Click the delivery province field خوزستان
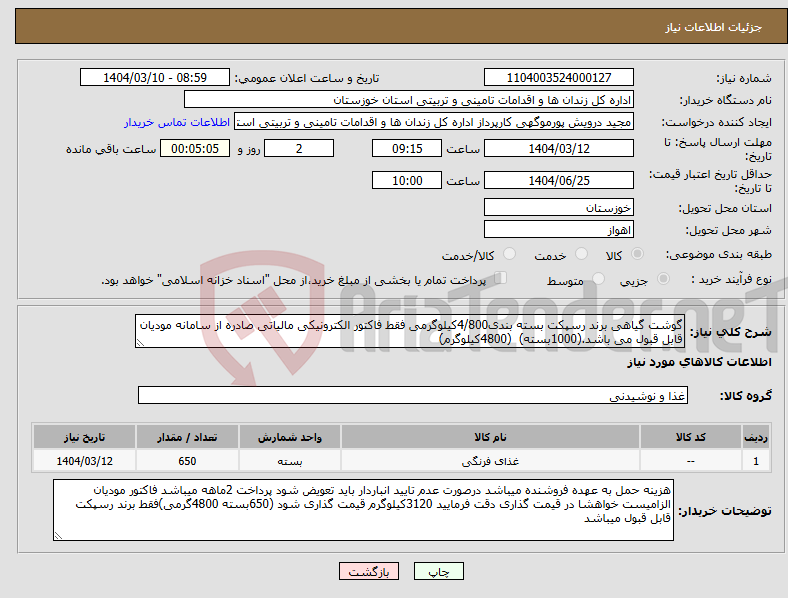This screenshot has height=598, width=788. coord(558,207)
